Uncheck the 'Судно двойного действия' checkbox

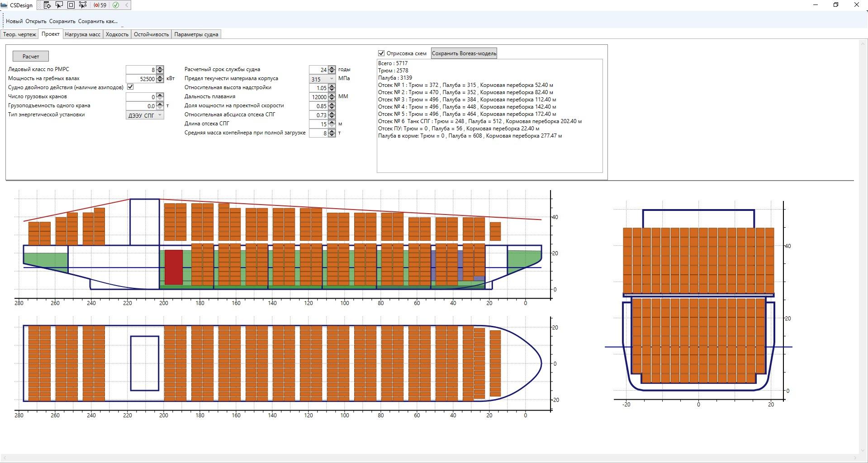[130, 87]
